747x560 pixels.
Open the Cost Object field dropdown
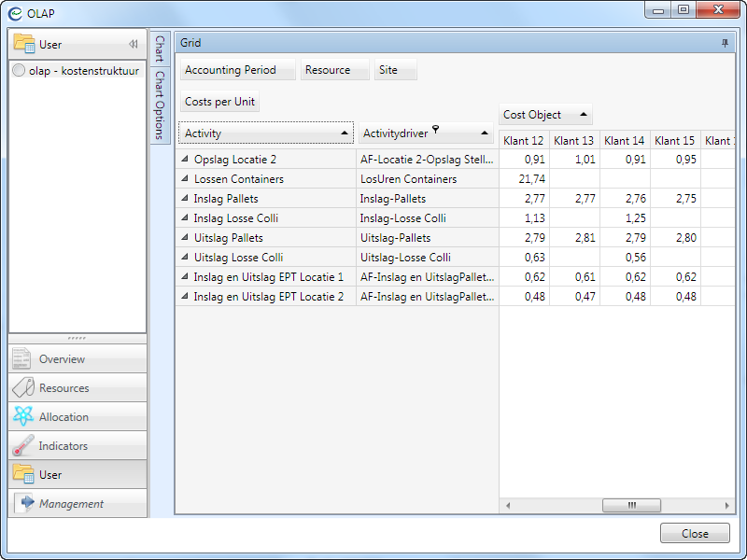(x=584, y=115)
